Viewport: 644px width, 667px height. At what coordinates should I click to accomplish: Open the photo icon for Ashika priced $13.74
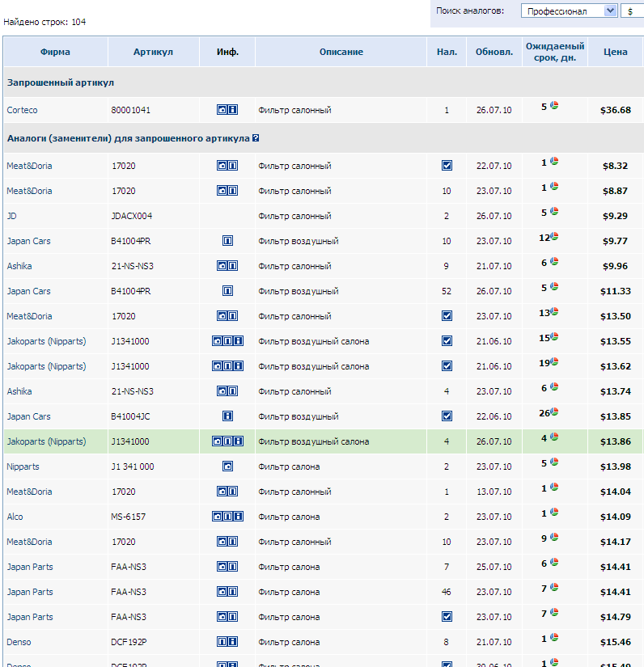[x=222, y=391]
